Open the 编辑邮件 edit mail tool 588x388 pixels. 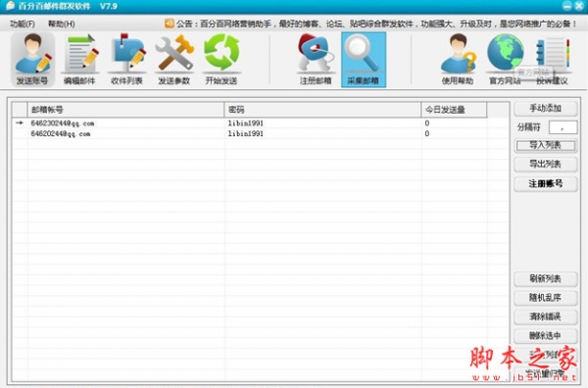point(79,60)
